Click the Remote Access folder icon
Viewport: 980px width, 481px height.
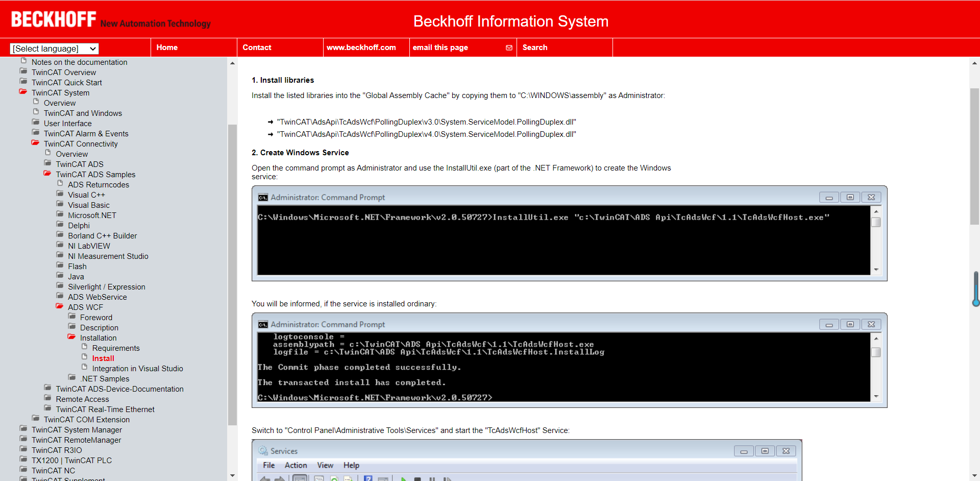pyautogui.click(x=48, y=398)
